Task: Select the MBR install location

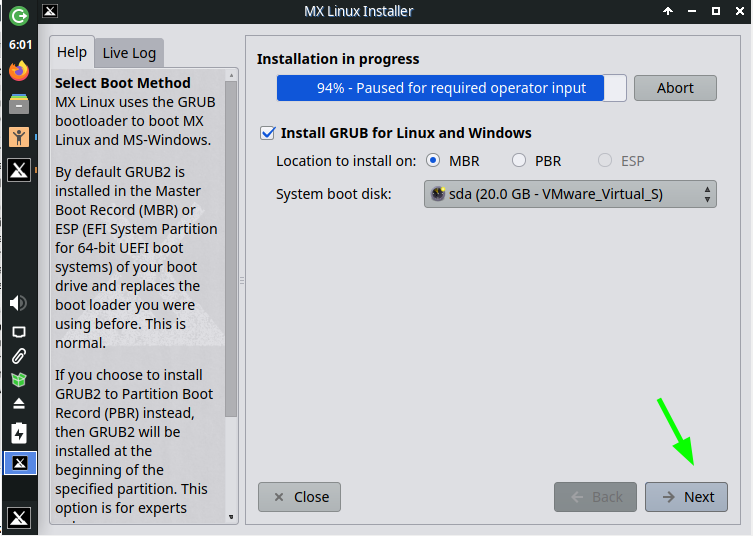Action: [x=433, y=160]
